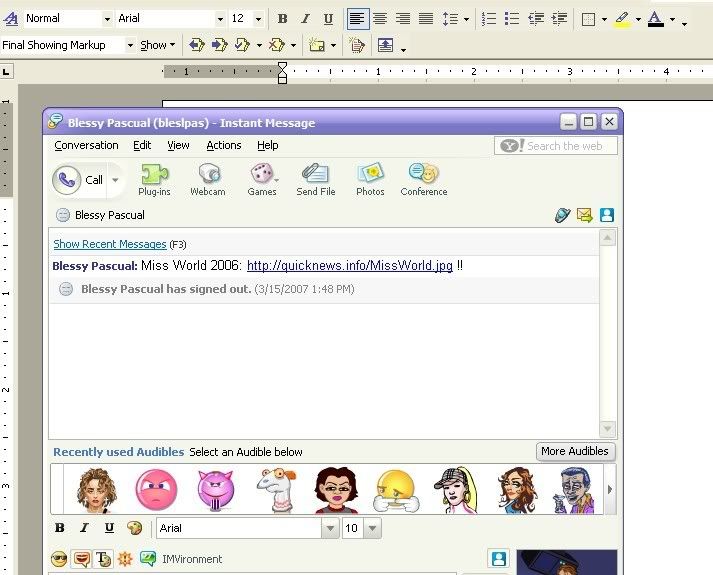Toggle Track Changes icon in Reviewing toolbar
The height and width of the screenshot is (575, 713).
(x=356, y=45)
